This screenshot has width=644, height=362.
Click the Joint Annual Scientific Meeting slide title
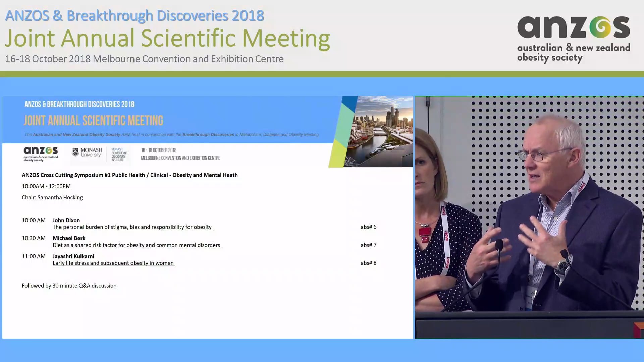[93, 120]
